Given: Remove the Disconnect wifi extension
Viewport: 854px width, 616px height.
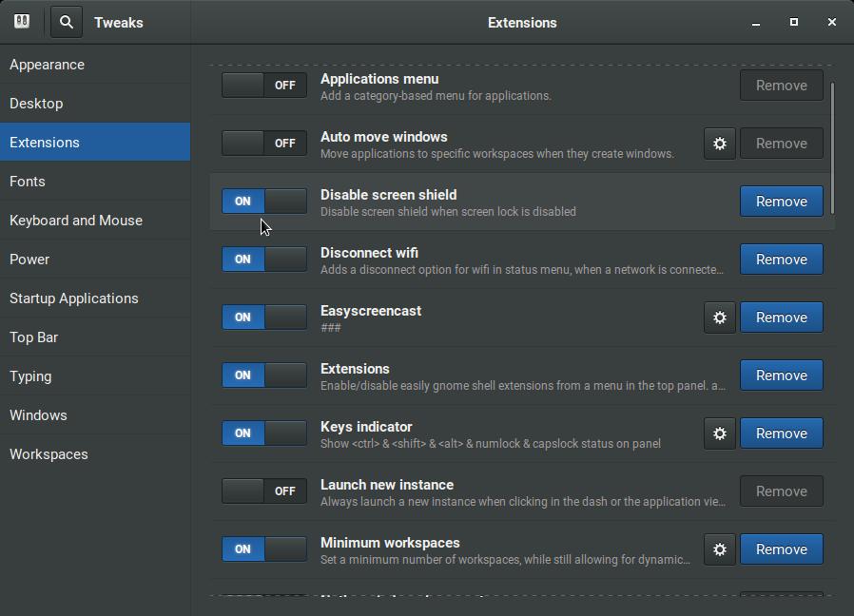Looking at the screenshot, I should 781,260.
